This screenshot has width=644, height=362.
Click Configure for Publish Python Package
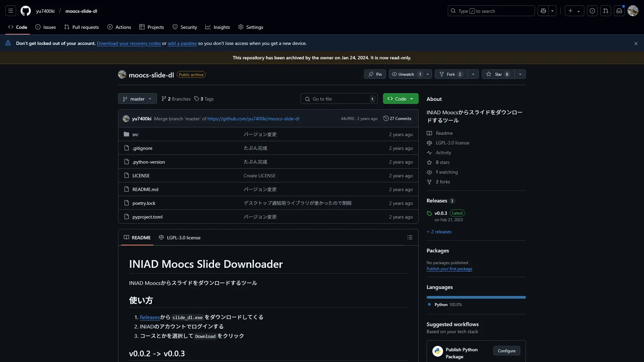tap(506, 351)
